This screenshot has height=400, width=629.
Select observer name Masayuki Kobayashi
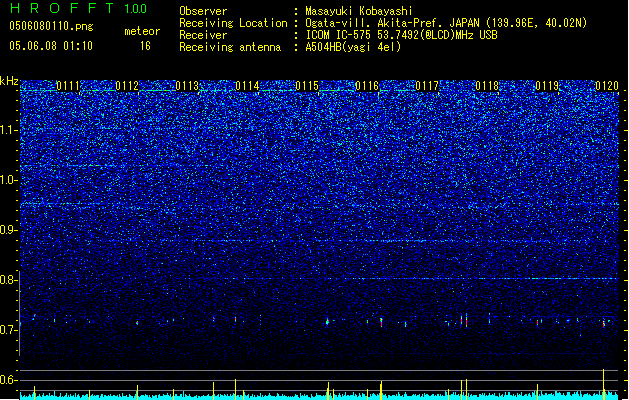coord(359,11)
